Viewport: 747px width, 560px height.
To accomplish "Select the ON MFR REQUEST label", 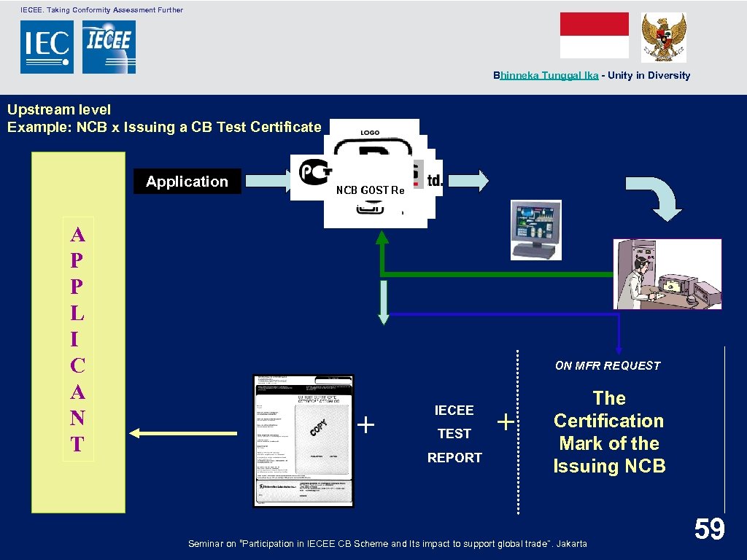I will click(608, 366).
